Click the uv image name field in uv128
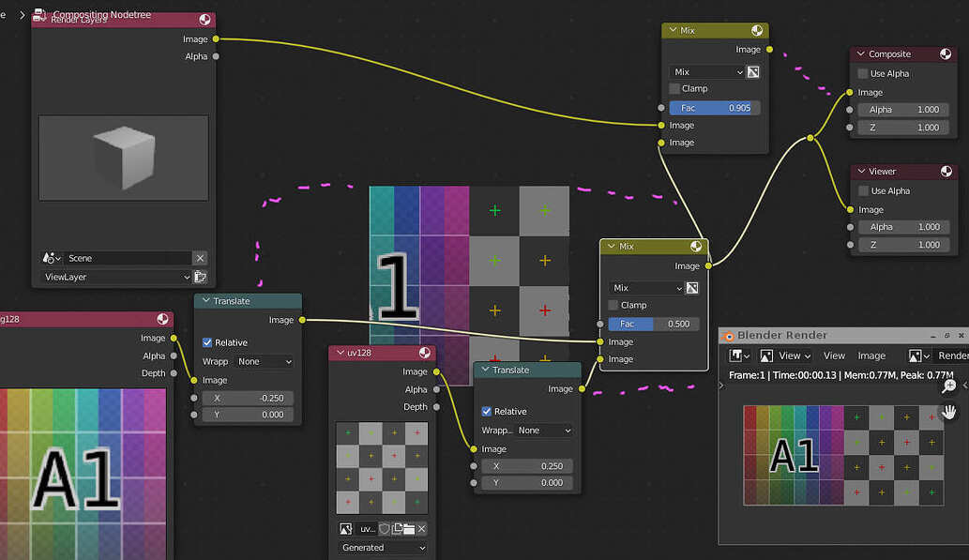 367,528
